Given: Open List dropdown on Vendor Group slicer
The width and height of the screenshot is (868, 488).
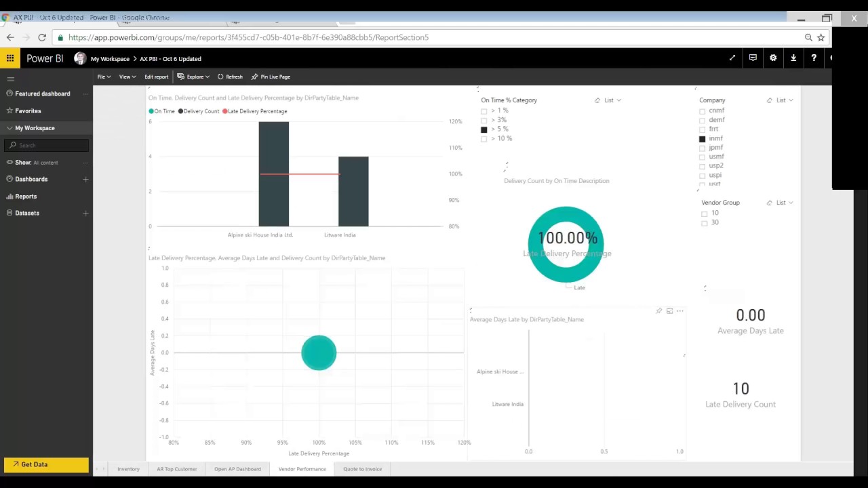Looking at the screenshot, I should [785, 203].
